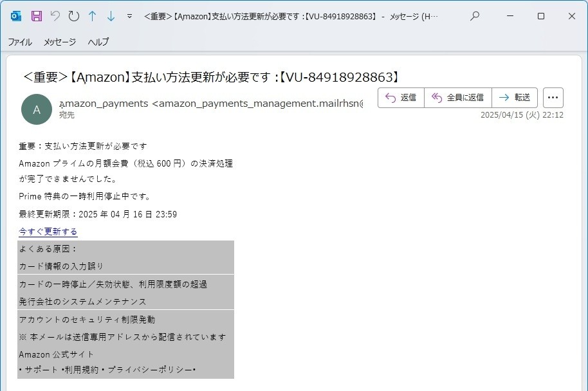Click the subject line heading with VU-84918928863

pyautogui.click(x=211, y=77)
